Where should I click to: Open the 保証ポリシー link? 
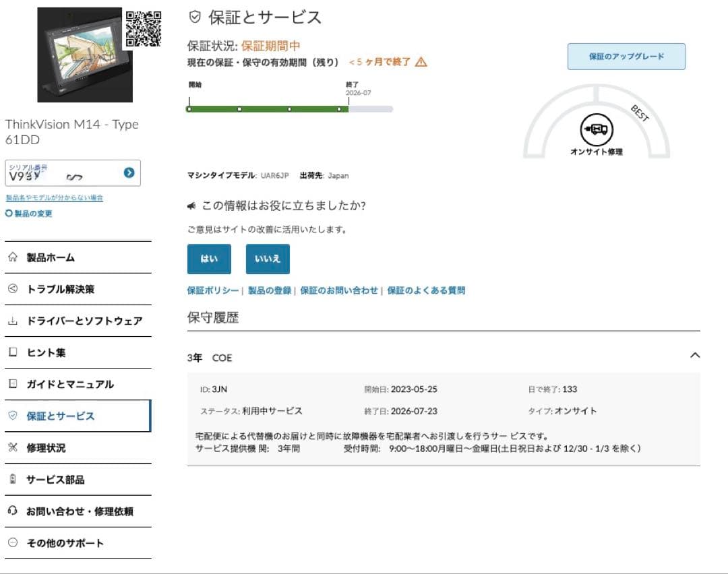click(x=212, y=290)
